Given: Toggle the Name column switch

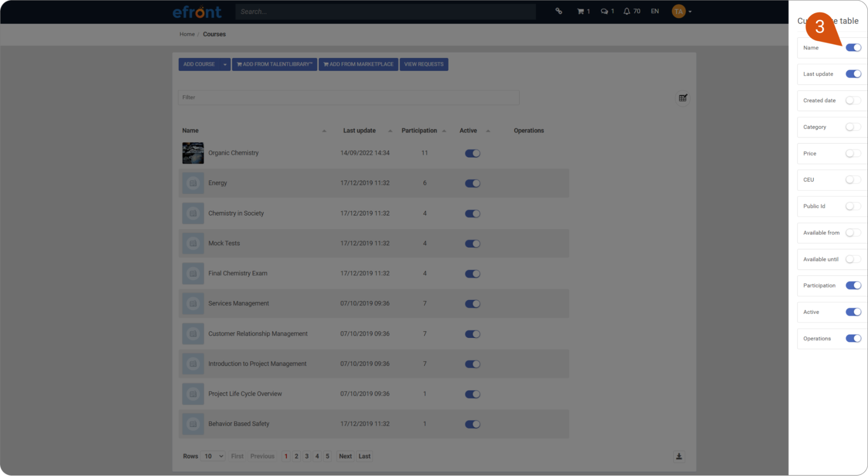Looking at the screenshot, I should point(853,48).
